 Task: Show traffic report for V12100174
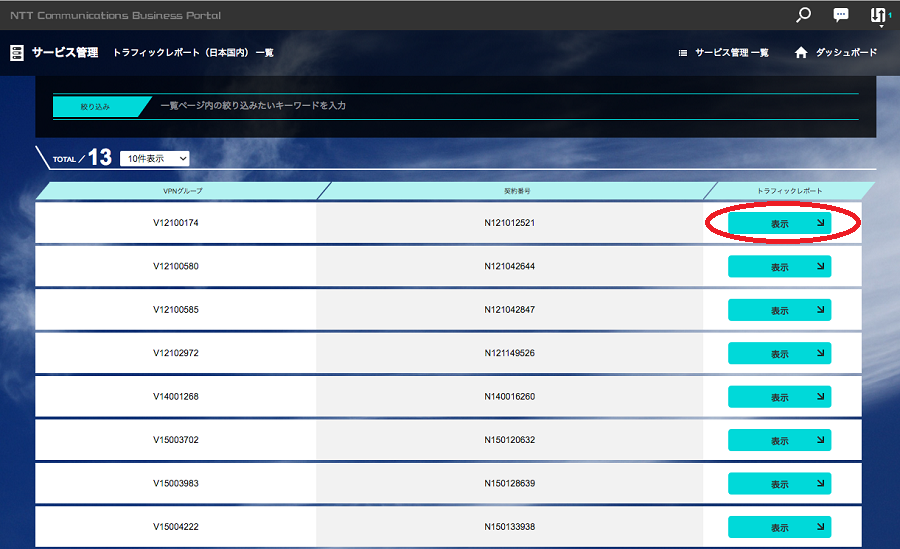(x=779, y=224)
